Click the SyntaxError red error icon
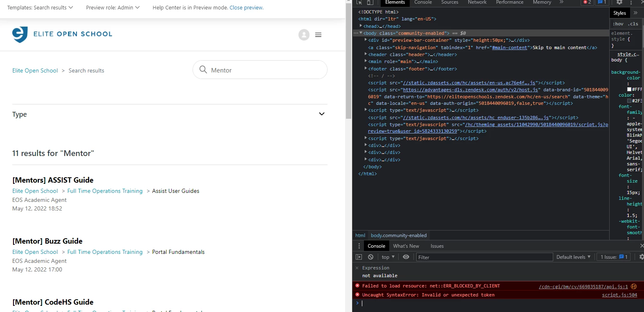 coord(357,295)
